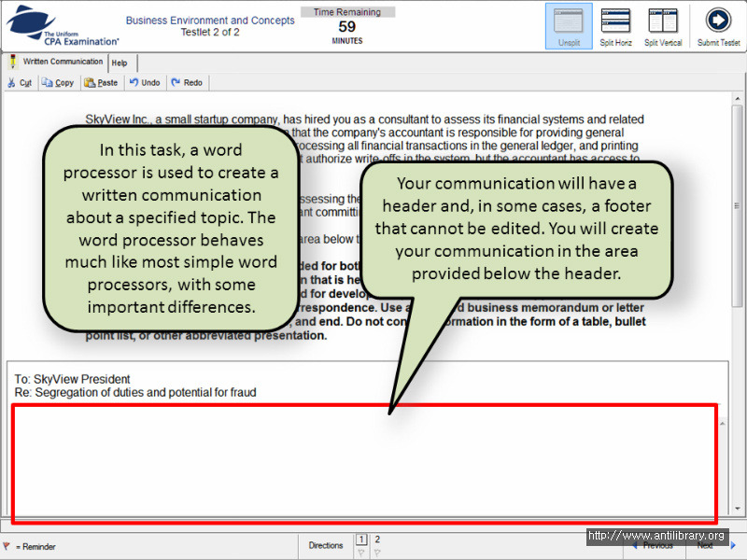Click the Redo icon

tap(176, 82)
